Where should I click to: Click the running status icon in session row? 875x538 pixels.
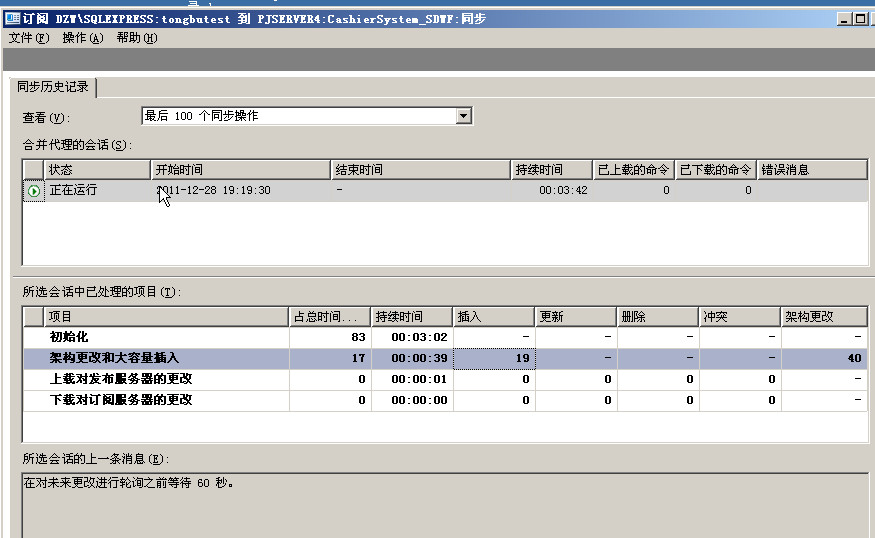33,191
